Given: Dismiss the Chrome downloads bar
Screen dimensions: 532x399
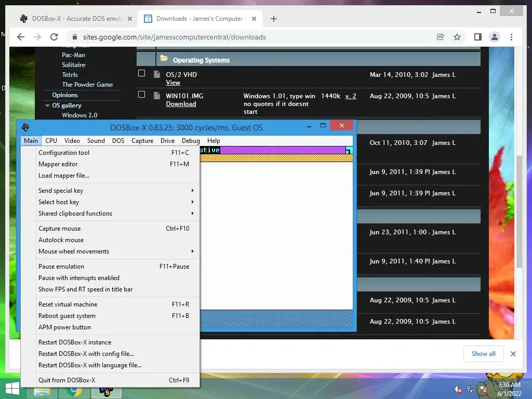Looking at the screenshot, I should (513, 354).
